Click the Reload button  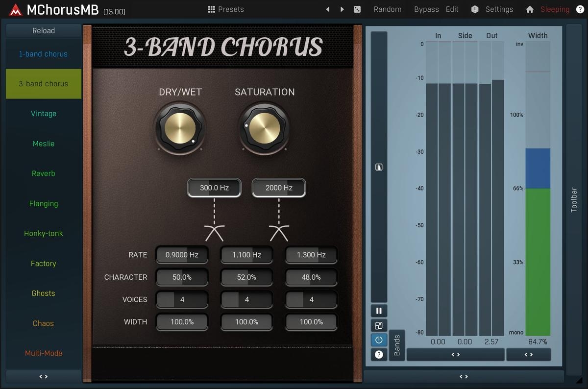click(44, 30)
